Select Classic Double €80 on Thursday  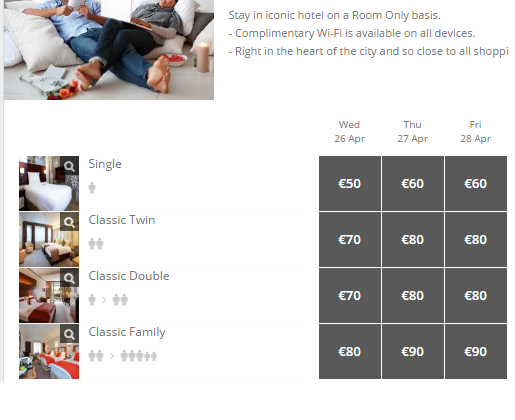(x=413, y=295)
